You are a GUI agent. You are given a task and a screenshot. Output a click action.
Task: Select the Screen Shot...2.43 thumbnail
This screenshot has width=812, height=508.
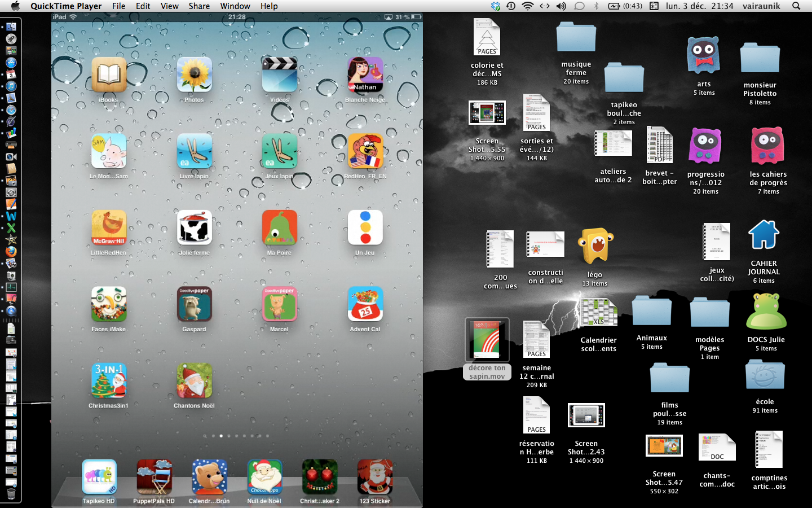point(586,415)
